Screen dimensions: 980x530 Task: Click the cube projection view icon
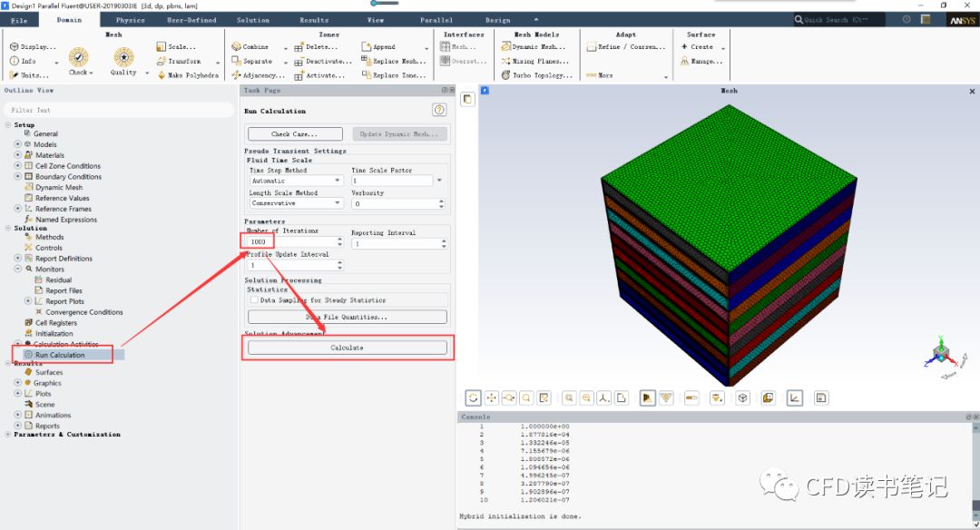(x=742, y=397)
